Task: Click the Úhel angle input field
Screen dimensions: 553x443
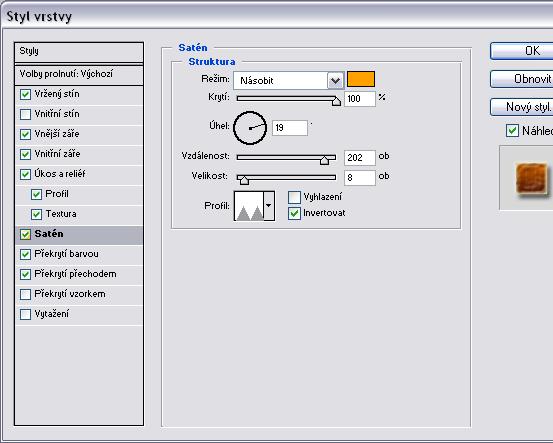Action: pyautogui.click(x=290, y=128)
